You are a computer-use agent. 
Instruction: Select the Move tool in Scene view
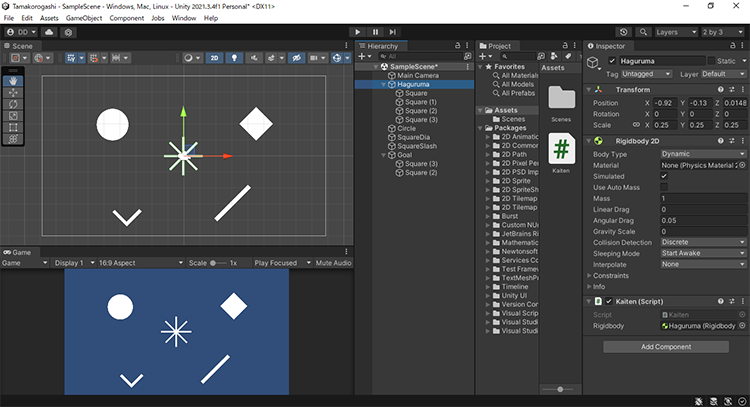(x=12, y=91)
